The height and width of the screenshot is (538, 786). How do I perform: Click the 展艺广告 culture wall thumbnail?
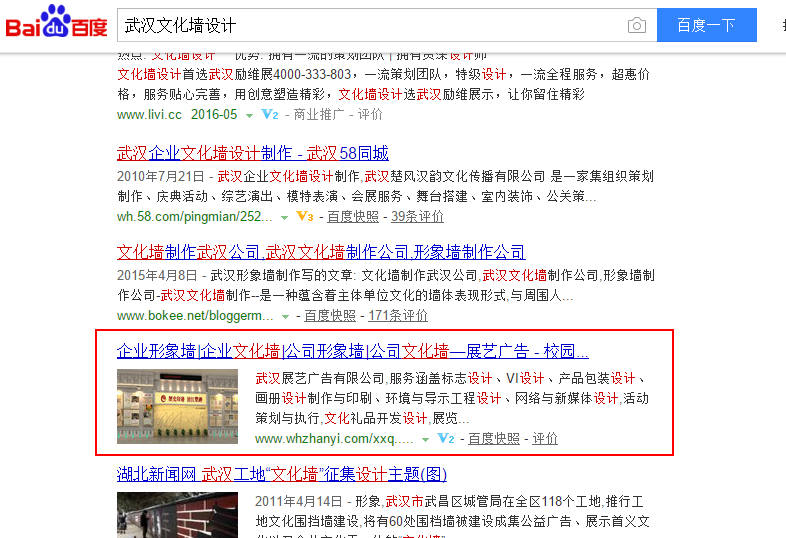coord(177,406)
